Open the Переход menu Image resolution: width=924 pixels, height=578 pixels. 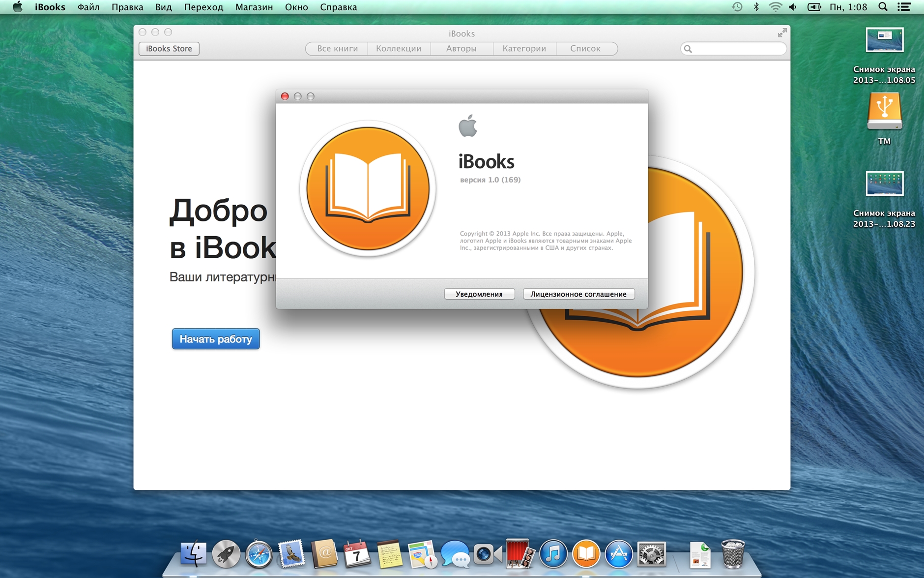click(203, 7)
